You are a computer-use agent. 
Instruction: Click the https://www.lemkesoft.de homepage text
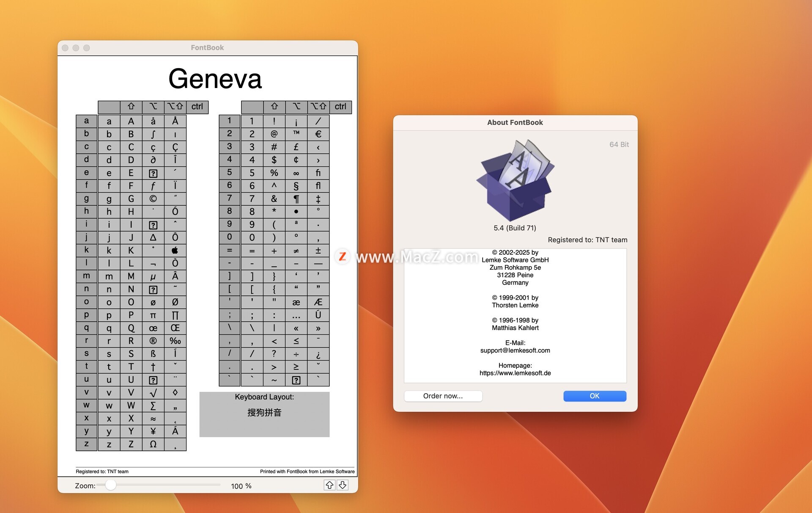coord(515,373)
